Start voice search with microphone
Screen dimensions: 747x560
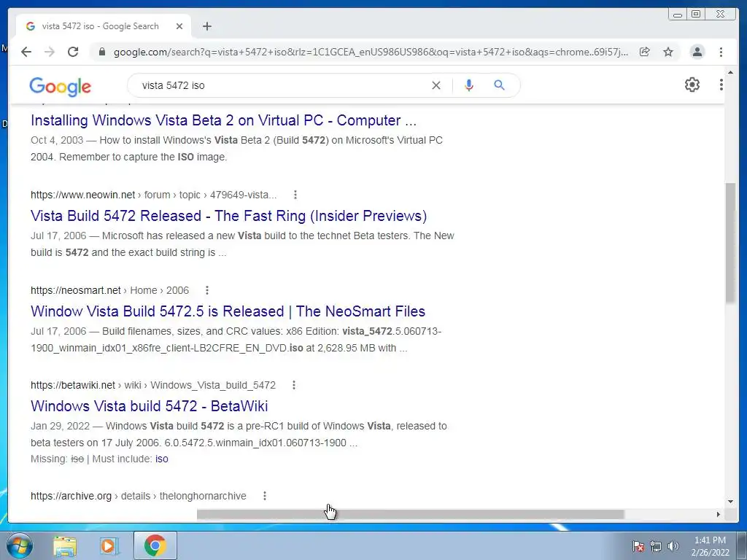[469, 85]
